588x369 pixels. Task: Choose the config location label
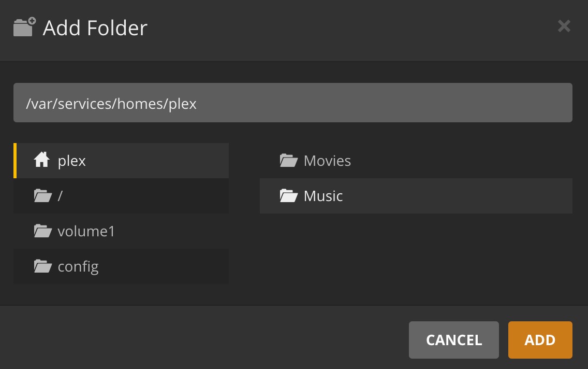[x=78, y=266]
